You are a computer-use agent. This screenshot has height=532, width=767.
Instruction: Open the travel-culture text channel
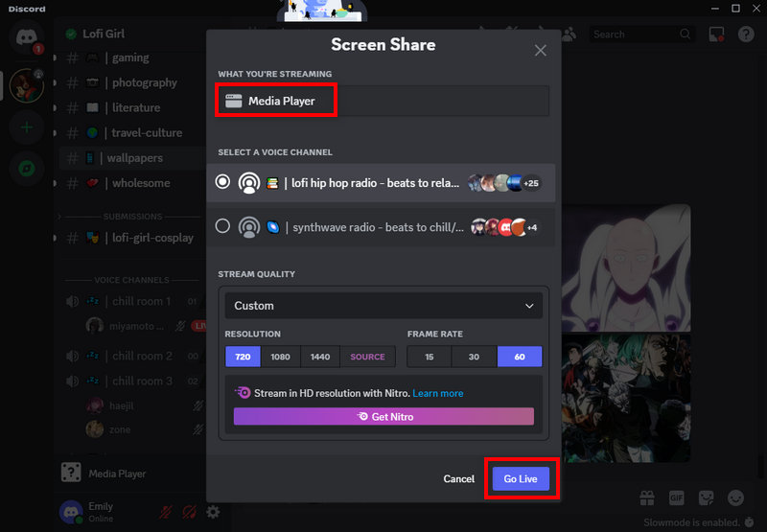pyautogui.click(x=132, y=133)
